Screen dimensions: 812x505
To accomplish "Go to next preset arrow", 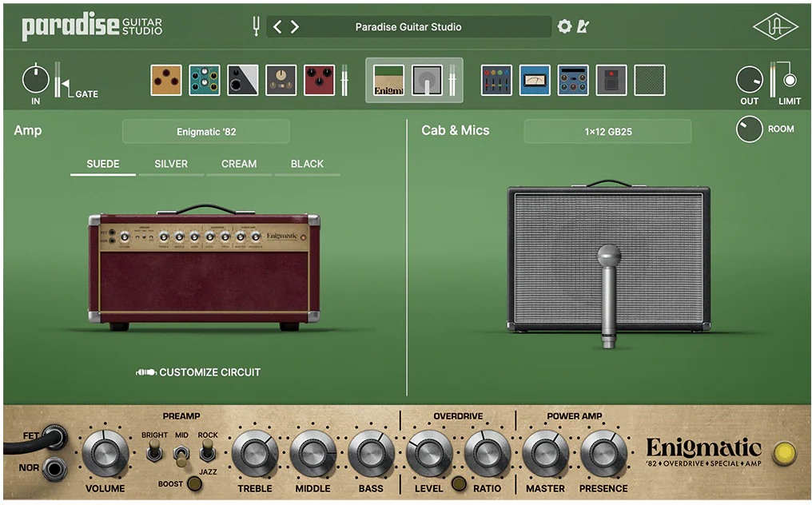I will (x=295, y=26).
